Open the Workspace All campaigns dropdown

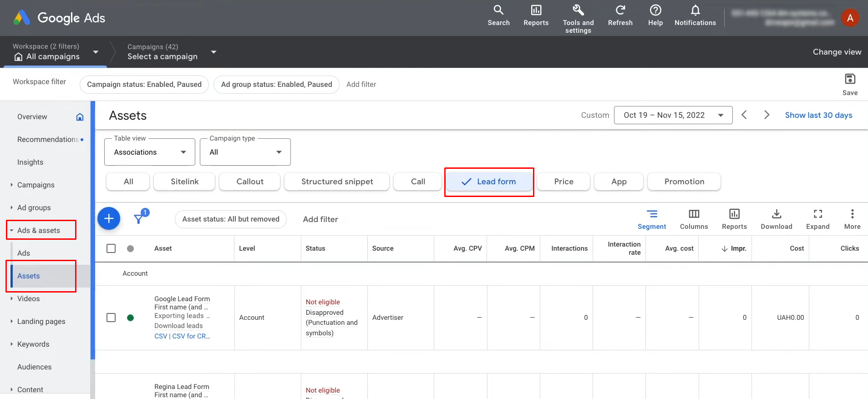[x=56, y=52]
